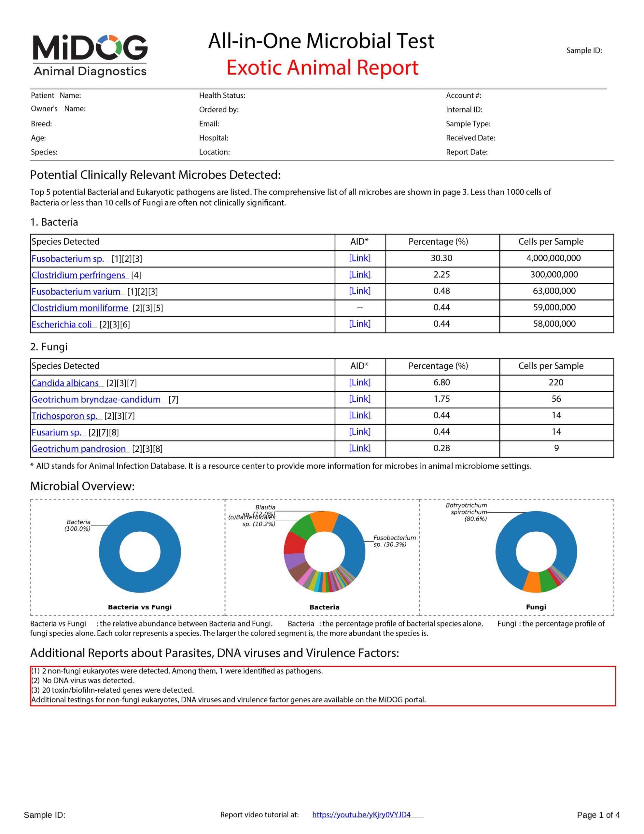
Task: Open the Clostridium perfringens species link
Action: pos(78,275)
